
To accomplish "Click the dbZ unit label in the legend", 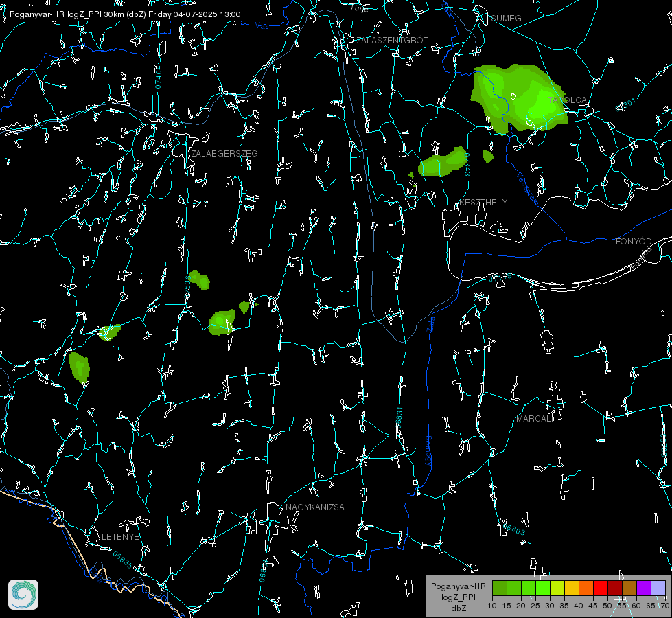I will pyautogui.click(x=459, y=608).
